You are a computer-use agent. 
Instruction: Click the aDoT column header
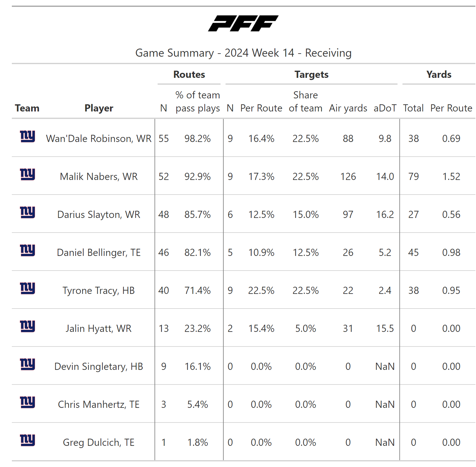[x=385, y=108]
